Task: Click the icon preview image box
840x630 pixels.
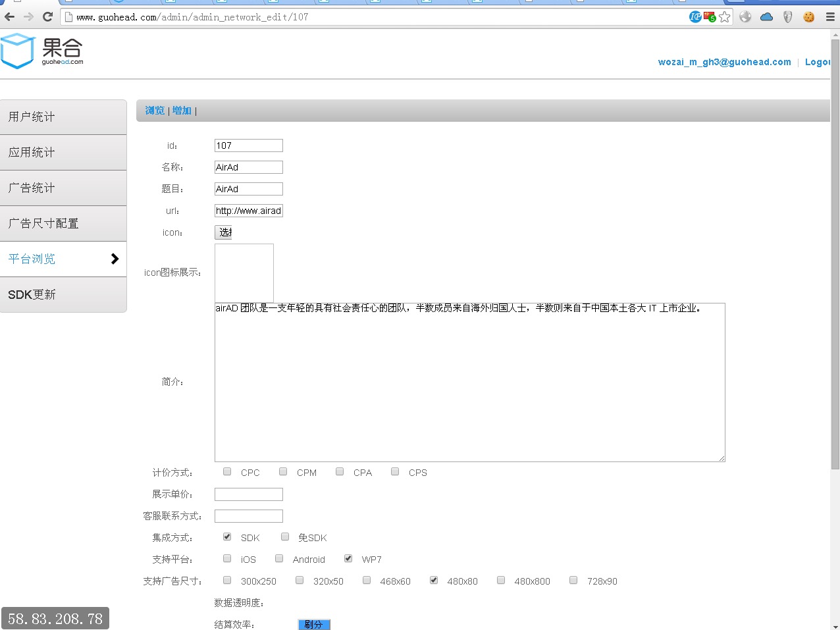Action: click(244, 273)
